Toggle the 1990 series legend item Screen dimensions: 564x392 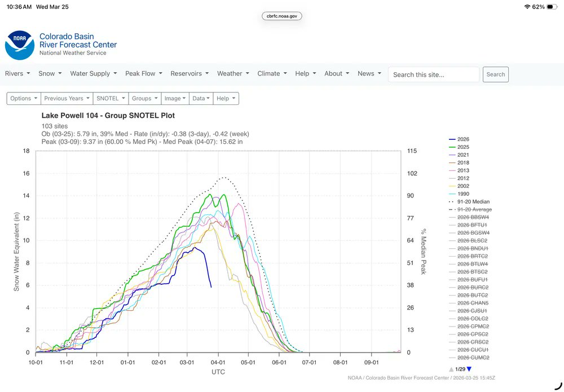462,193
